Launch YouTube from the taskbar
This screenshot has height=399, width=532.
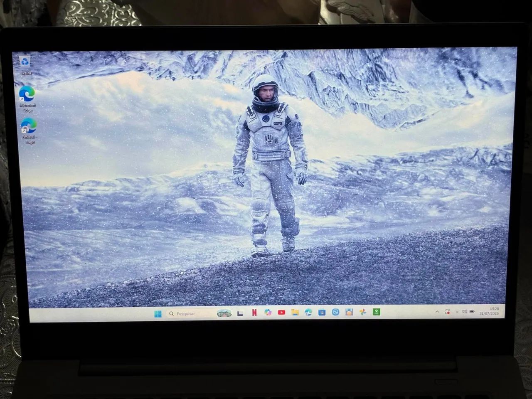pos(281,312)
